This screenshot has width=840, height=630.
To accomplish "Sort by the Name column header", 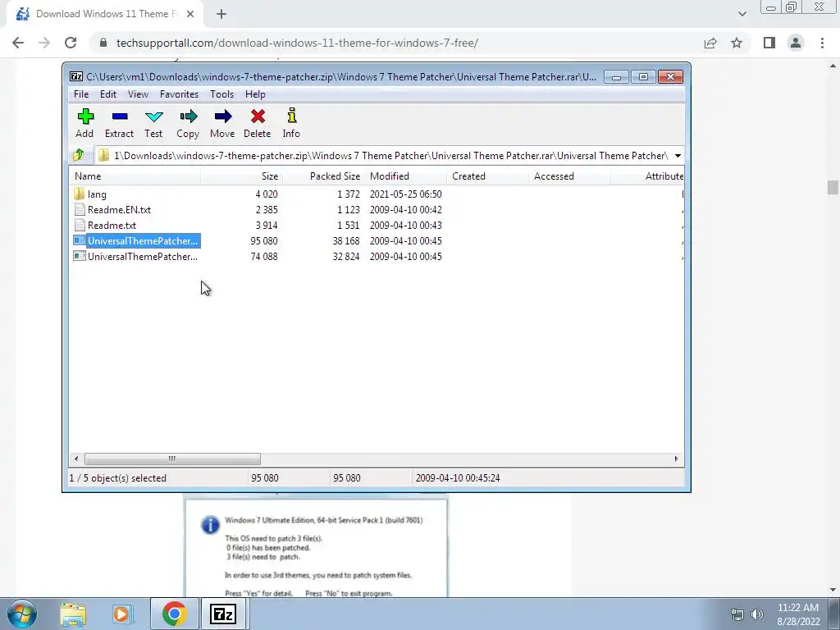I will [135, 176].
